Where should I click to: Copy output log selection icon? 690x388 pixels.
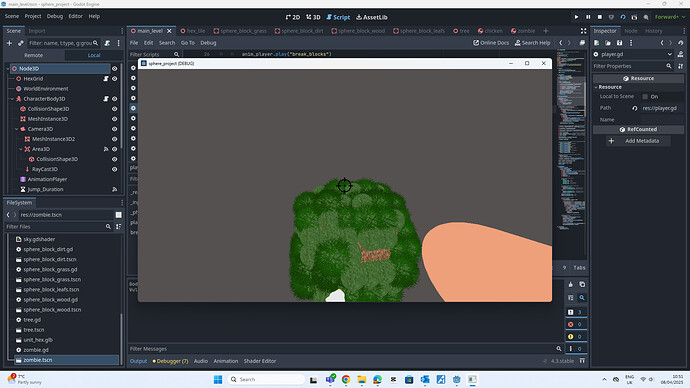pos(582,285)
